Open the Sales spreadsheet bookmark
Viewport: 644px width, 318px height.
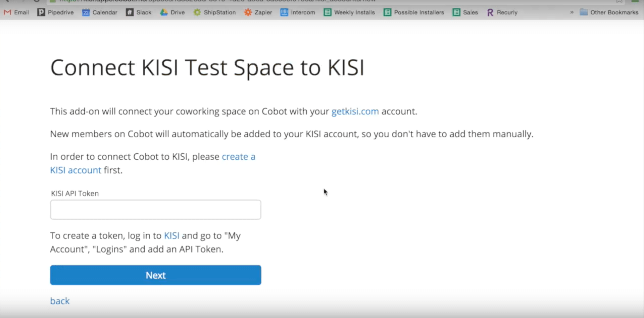[x=465, y=12]
